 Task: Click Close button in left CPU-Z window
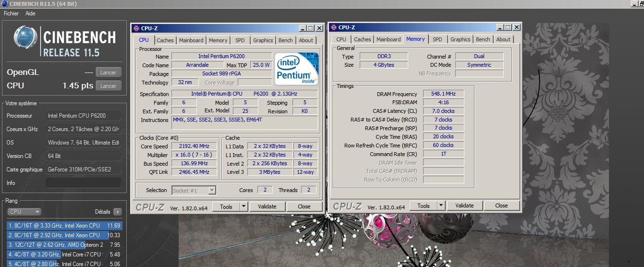[x=304, y=206]
